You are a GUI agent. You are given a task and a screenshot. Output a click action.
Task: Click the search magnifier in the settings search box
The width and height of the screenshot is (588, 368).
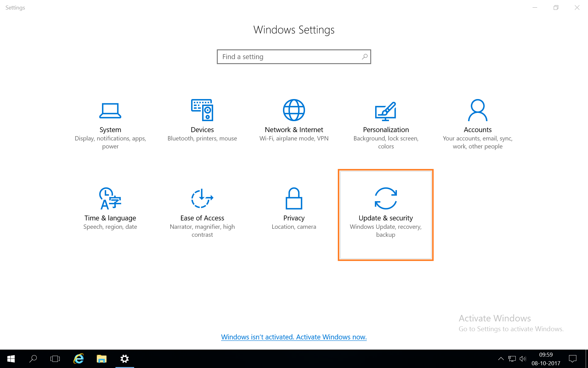pyautogui.click(x=364, y=57)
